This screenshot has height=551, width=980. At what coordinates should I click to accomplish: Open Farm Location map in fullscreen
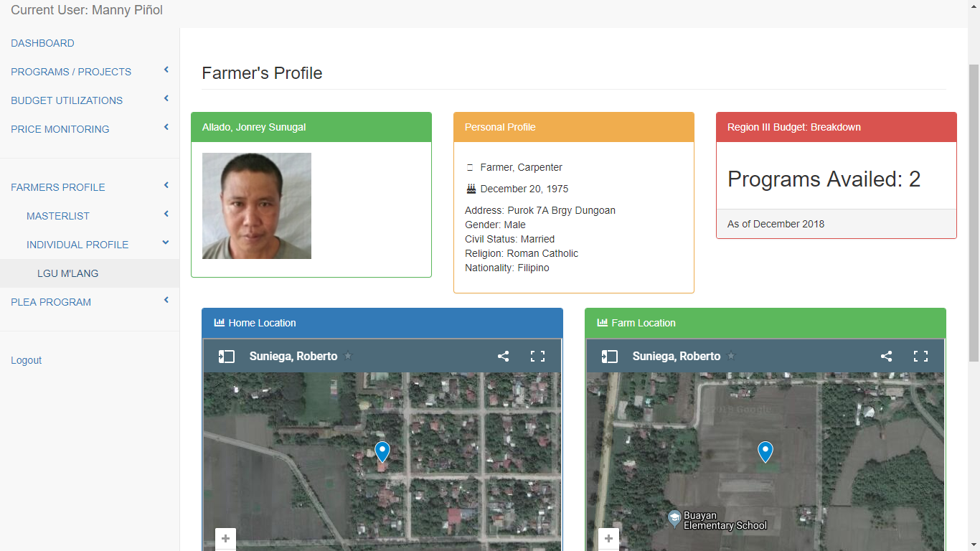920,357
